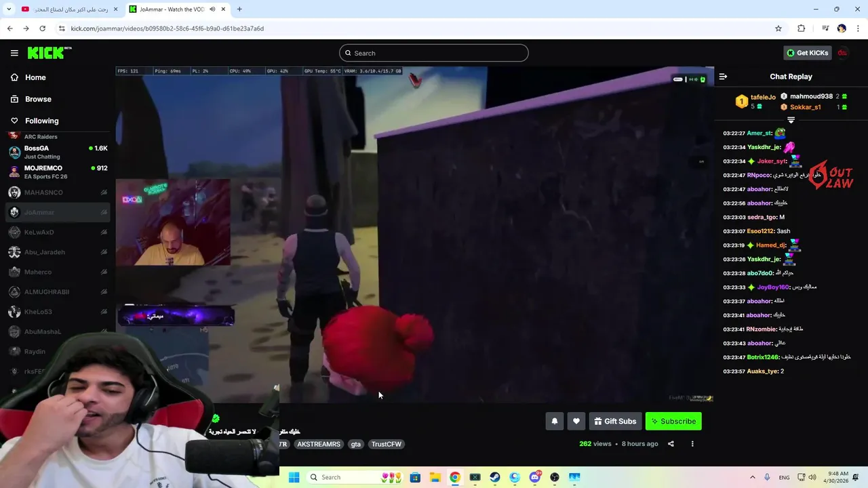
Task: Click the kick.com address bar URL
Action: (167, 28)
